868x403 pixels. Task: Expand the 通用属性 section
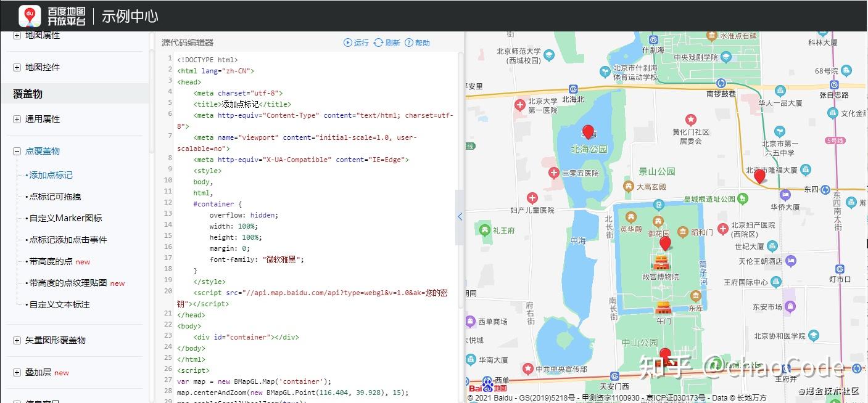pyautogui.click(x=17, y=119)
